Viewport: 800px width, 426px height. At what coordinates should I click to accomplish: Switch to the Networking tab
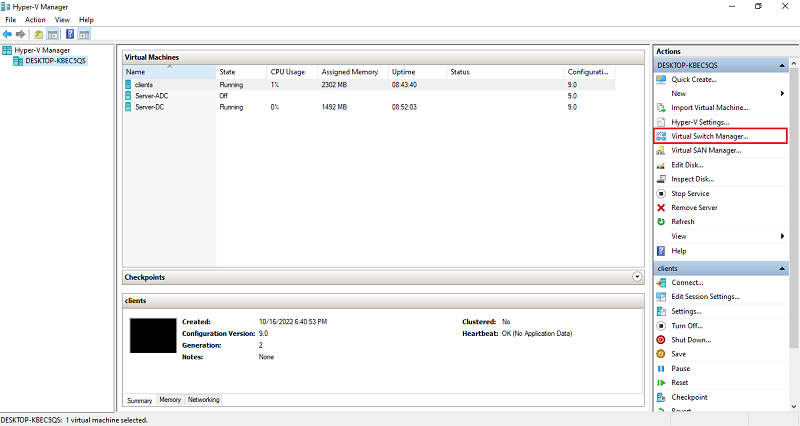[x=204, y=399]
